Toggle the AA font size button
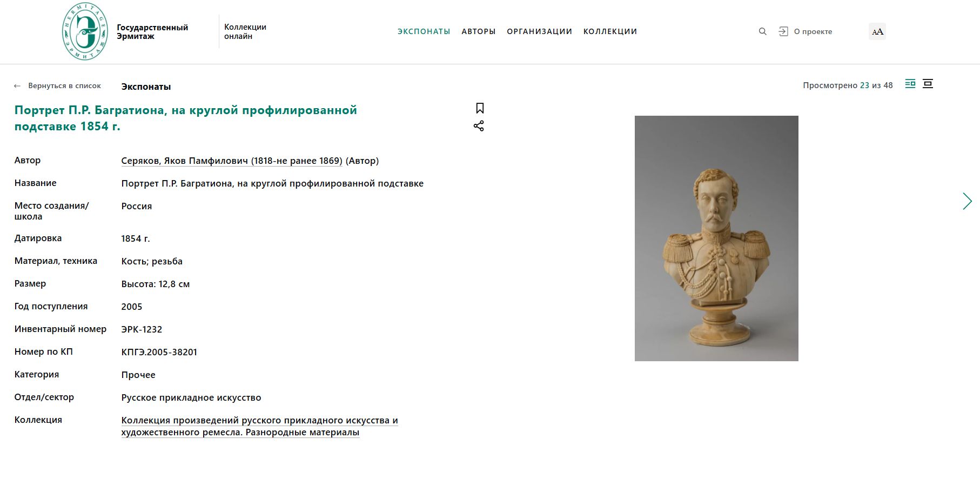Viewport: 980px width, 491px height. click(x=877, y=31)
